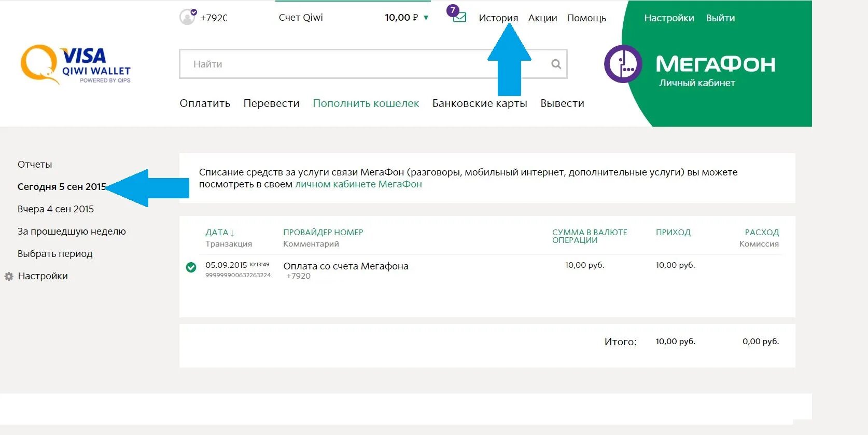Select За прошедшую неделю filter
Image resolution: width=868 pixels, height=435 pixels.
pyautogui.click(x=72, y=232)
